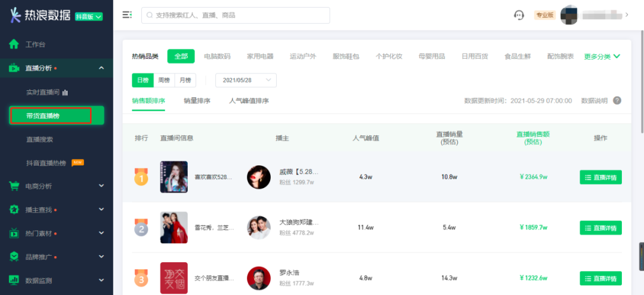The height and width of the screenshot is (295, 644).
Task: Click the 戚薇 streamer avatar
Action: click(x=259, y=177)
